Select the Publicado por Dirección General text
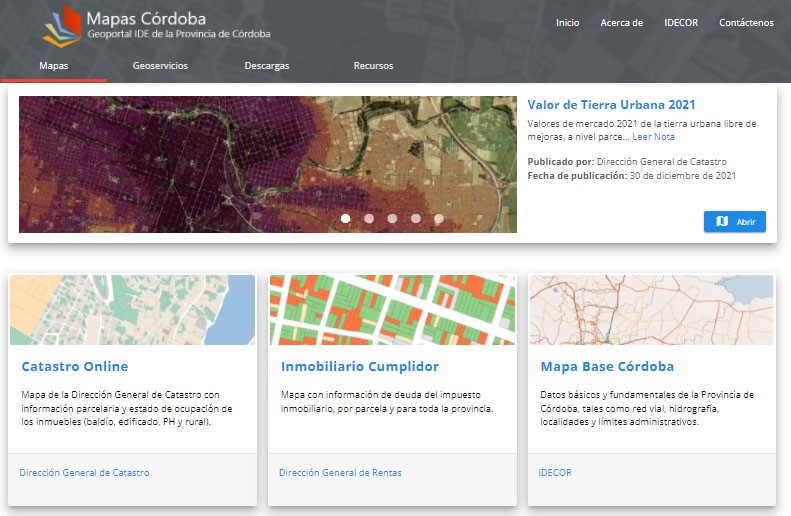This screenshot has width=791, height=516. 627,161
